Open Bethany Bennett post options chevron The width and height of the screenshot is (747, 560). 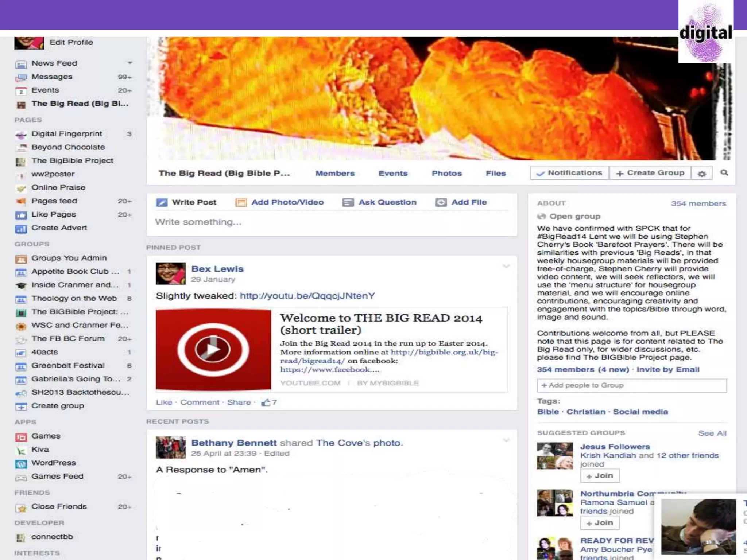click(x=506, y=440)
